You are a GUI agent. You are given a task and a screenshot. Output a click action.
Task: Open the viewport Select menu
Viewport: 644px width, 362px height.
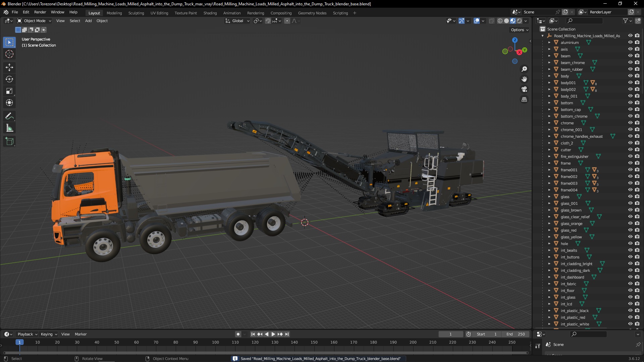[75, 21]
